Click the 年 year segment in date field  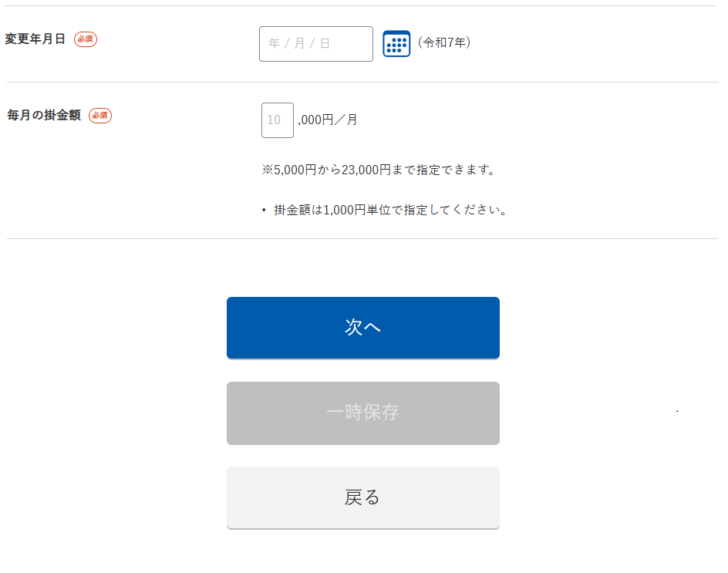click(x=274, y=44)
